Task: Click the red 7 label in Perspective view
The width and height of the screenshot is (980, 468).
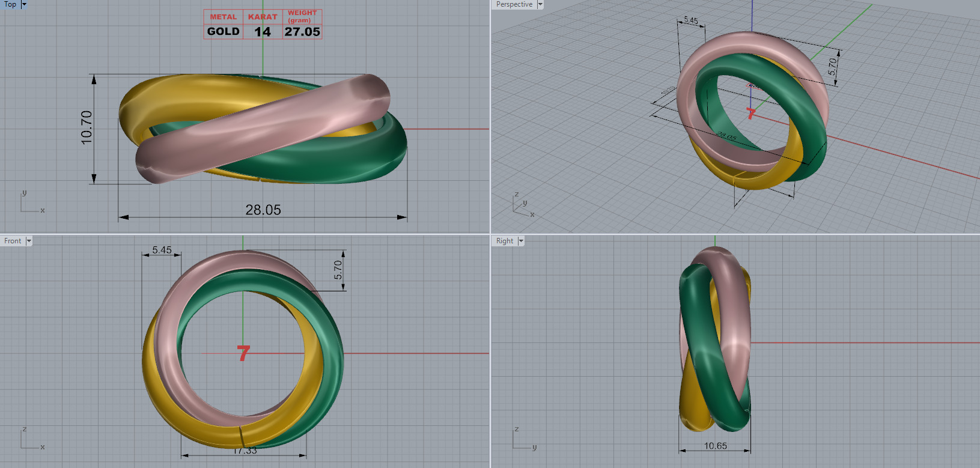Action: coord(750,113)
